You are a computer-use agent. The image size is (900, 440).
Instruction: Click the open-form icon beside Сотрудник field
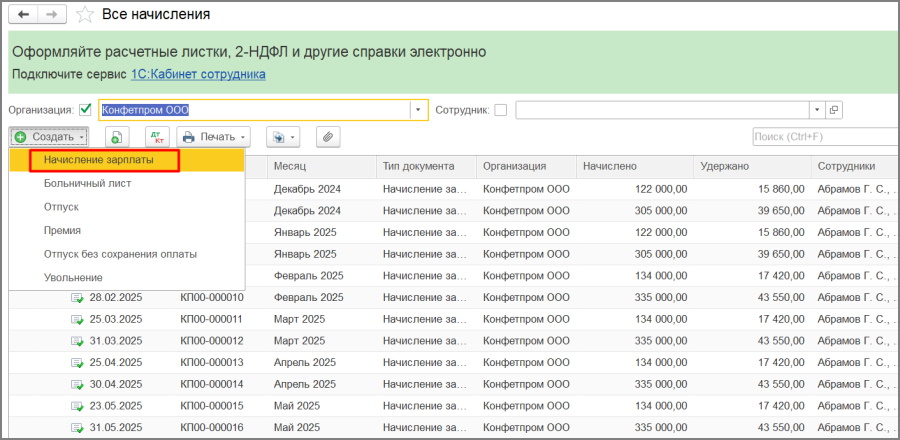coord(834,110)
